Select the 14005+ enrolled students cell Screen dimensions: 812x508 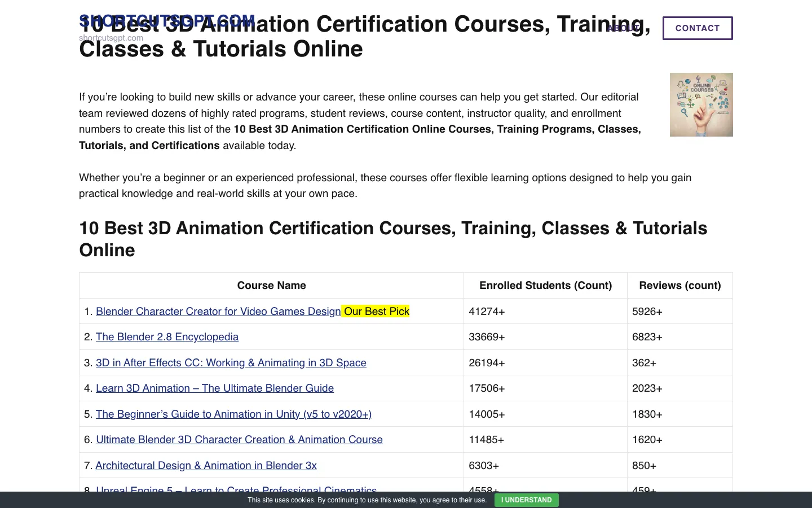click(545, 414)
